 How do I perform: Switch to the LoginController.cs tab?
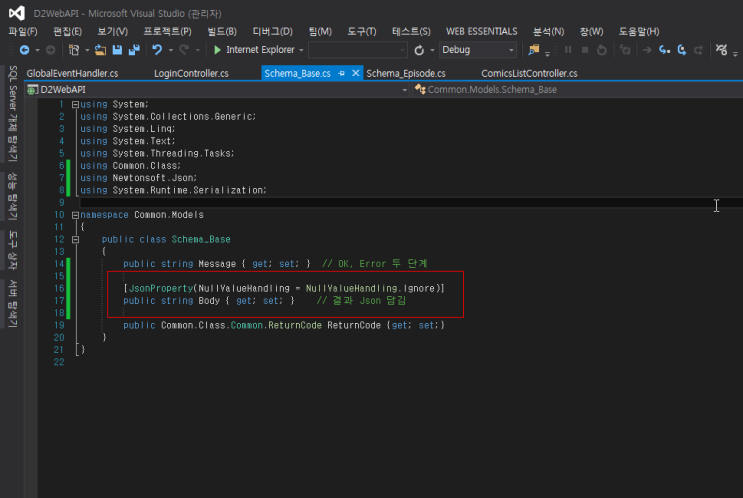pos(191,73)
